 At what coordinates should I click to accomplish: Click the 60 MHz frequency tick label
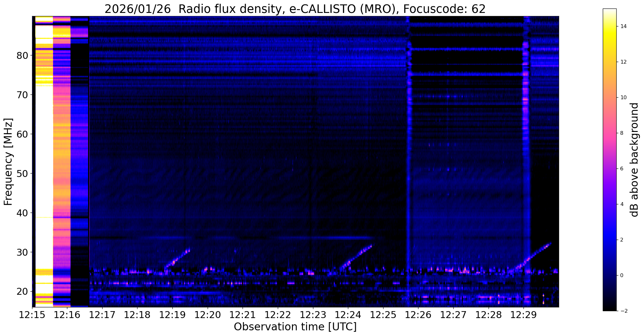coord(22,134)
